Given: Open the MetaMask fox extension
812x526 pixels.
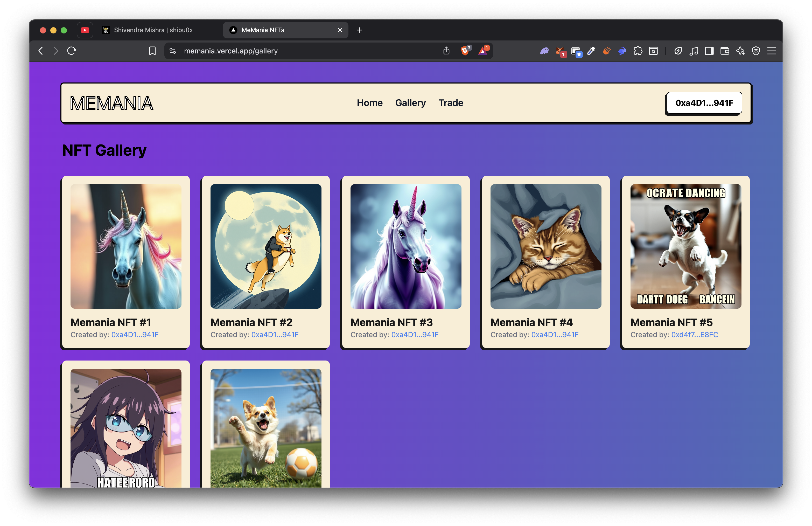Looking at the screenshot, I should (x=560, y=51).
